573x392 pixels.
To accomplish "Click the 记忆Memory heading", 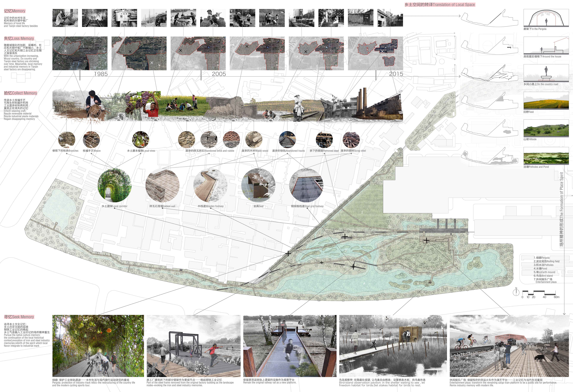I will point(15,11).
